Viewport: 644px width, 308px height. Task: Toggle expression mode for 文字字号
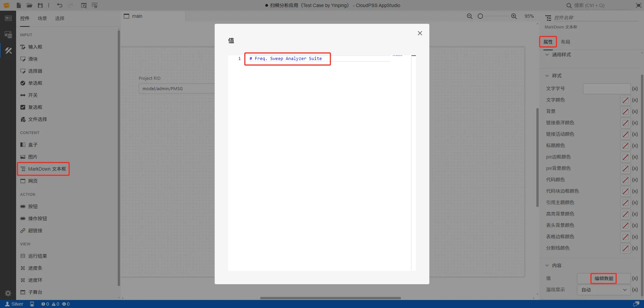[x=635, y=89]
